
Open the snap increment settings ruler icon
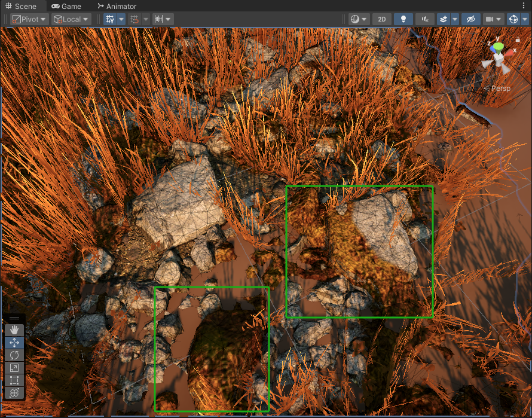[163, 19]
